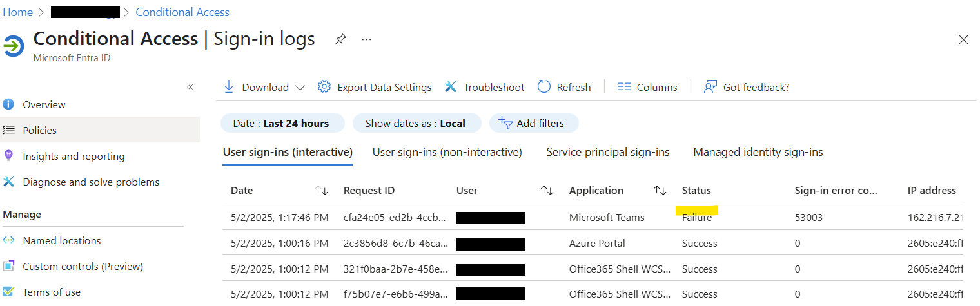This screenshot has width=980, height=306.
Task: Sort the table by Date column
Action: [x=322, y=191]
